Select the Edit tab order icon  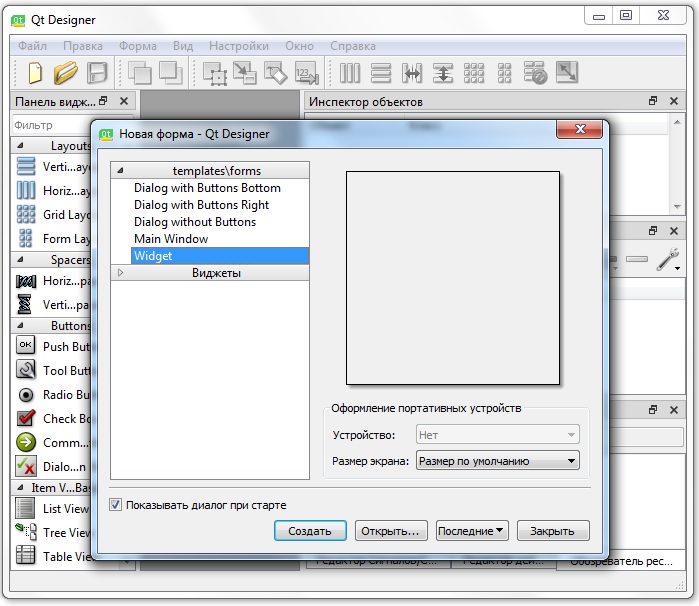point(307,73)
